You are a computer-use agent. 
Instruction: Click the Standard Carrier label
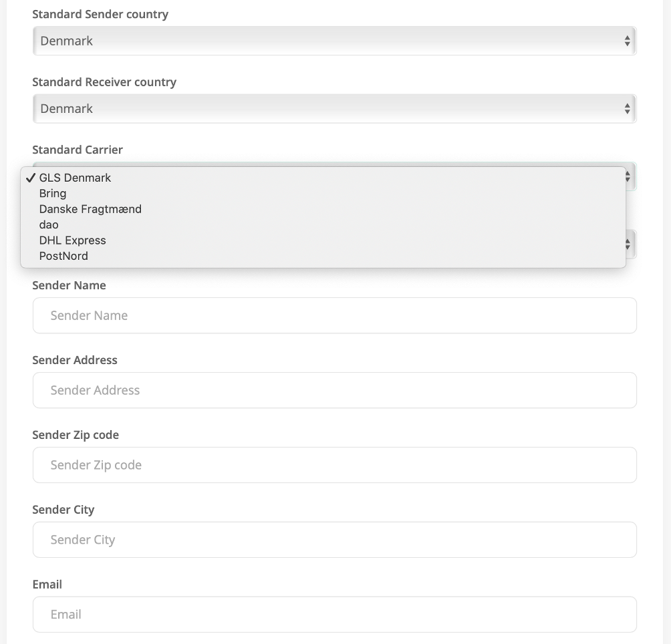[78, 150]
